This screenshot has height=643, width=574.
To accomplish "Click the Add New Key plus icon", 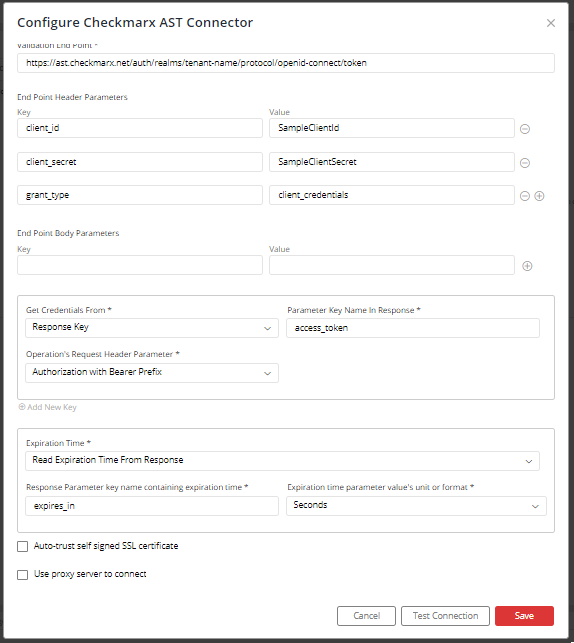I will [x=22, y=407].
